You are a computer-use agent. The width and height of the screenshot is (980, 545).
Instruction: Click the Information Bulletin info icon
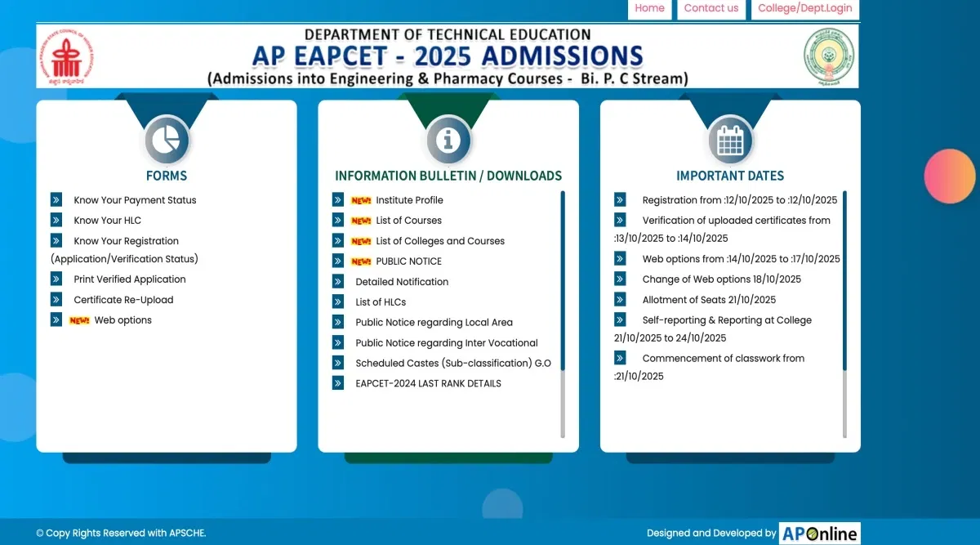(x=448, y=141)
